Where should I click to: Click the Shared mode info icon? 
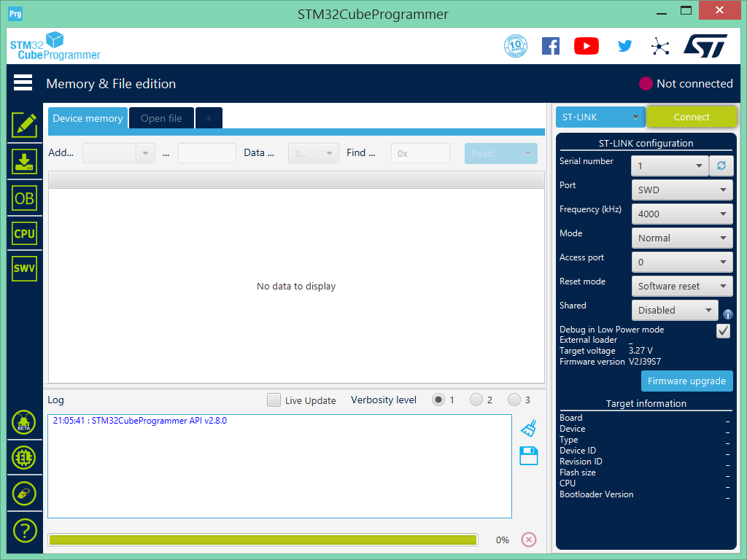(727, 314)
